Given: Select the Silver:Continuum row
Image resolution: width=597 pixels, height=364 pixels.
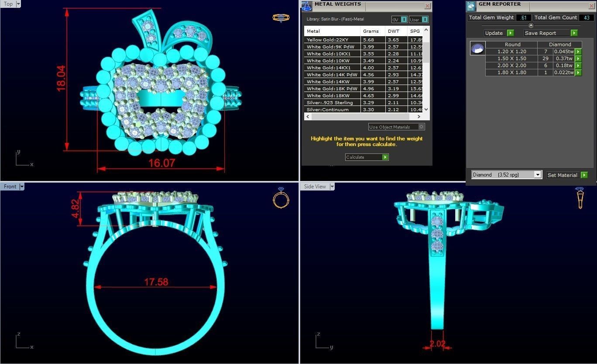Looking at the screenshot, I should click(x=364, y=109).
